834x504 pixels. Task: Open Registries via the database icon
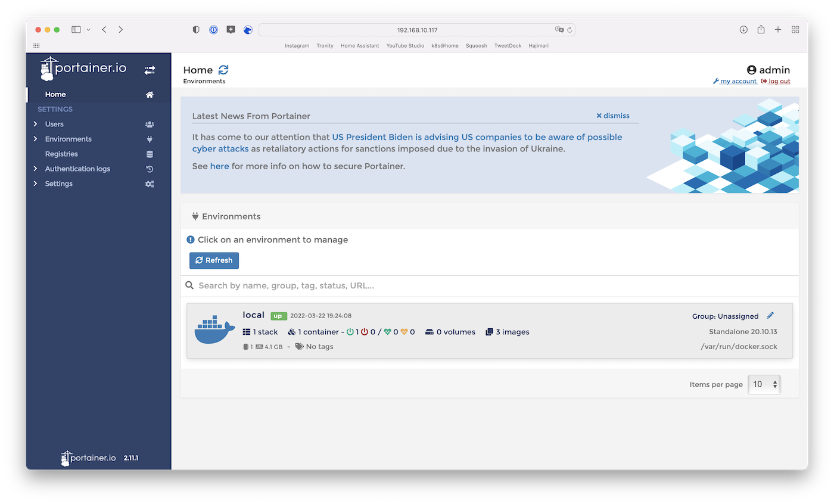(x=150, y=154)
